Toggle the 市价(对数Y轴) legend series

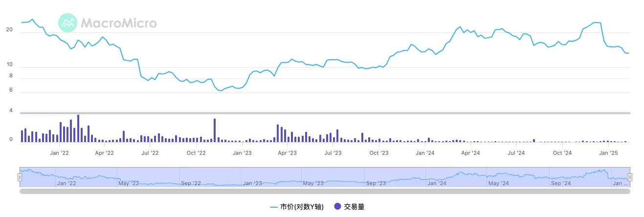point(297,207)
